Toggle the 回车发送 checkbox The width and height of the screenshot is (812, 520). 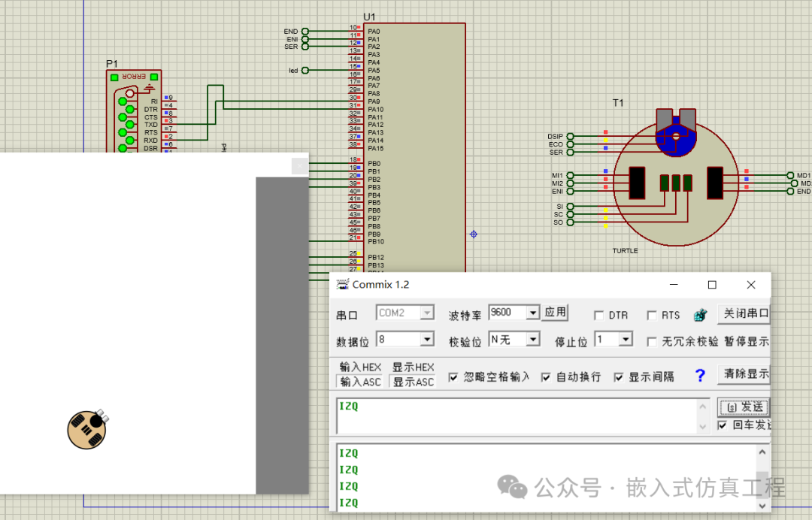[x=723, y=425]
